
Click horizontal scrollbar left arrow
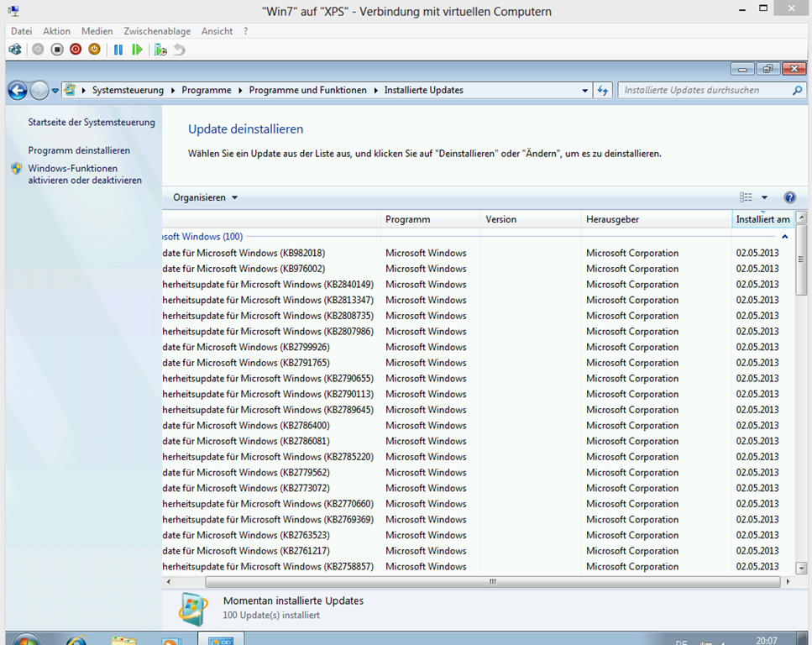click(168, 582)
